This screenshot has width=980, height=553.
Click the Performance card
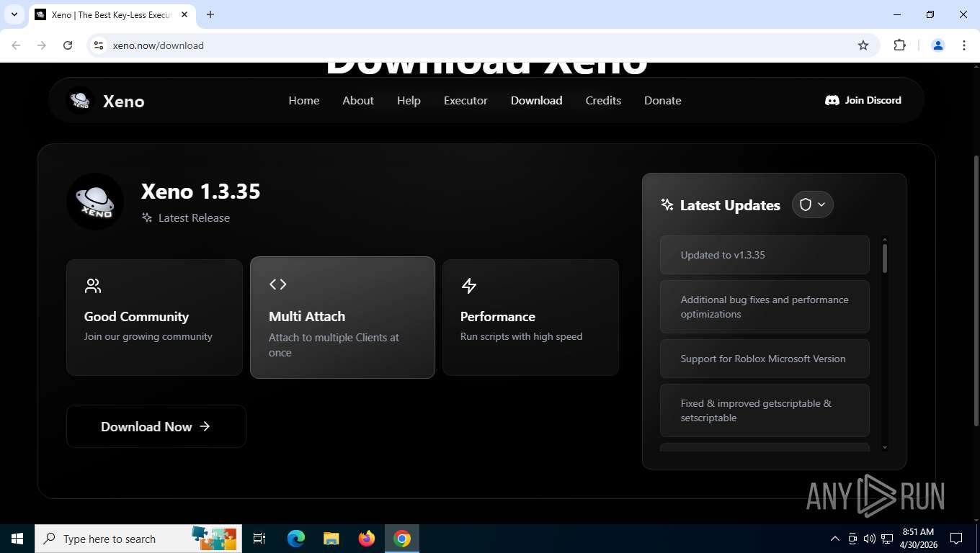pos(531,318)
